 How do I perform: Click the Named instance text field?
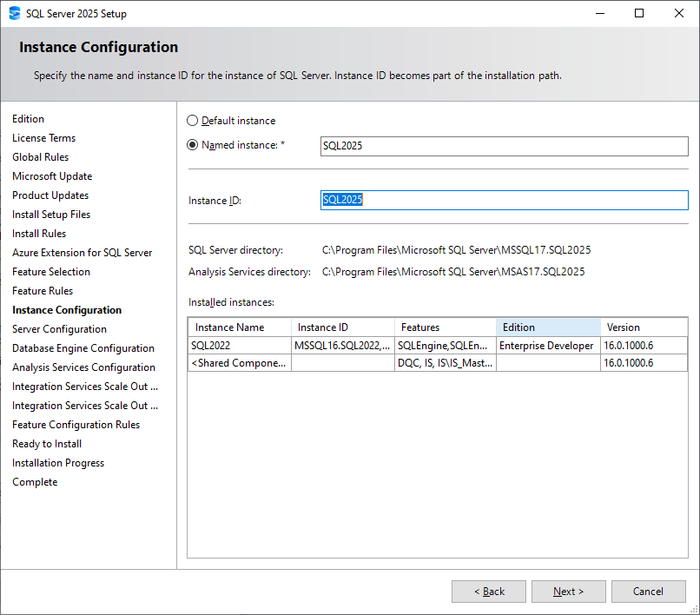(x=504, y=146)
